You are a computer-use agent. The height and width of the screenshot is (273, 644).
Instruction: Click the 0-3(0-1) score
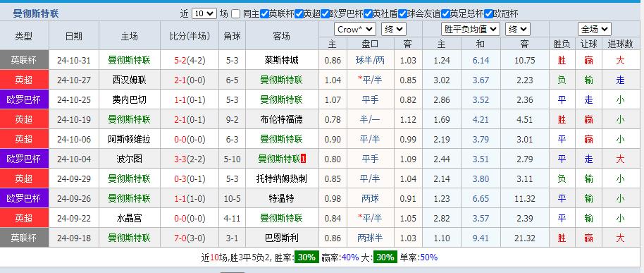point(190,179)
